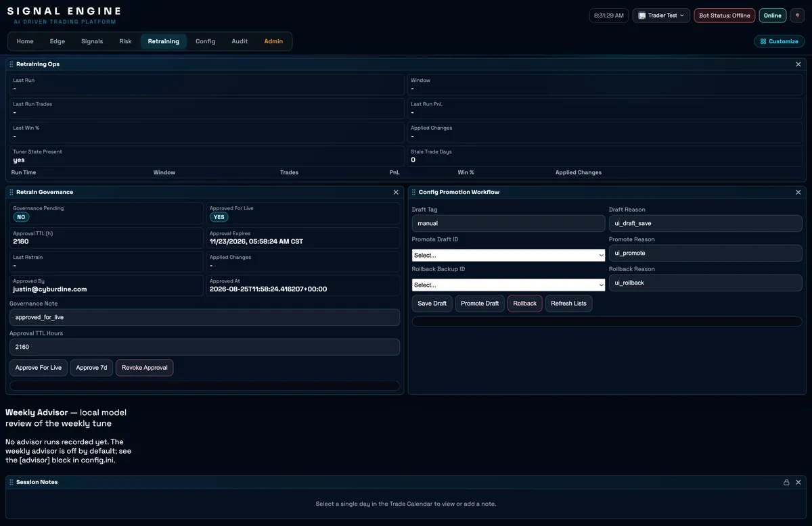This screenshot has height=526, width=812.
Task: Click the Applied Changes column header
Action: [579, 172]
